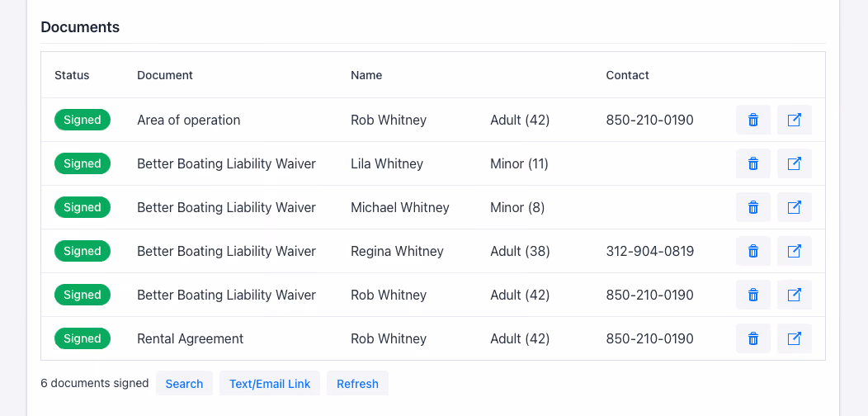Open Regina Whitney's waiver externally
The height and width of the screenshot is (416, 868).
click(x=795, y=251)
